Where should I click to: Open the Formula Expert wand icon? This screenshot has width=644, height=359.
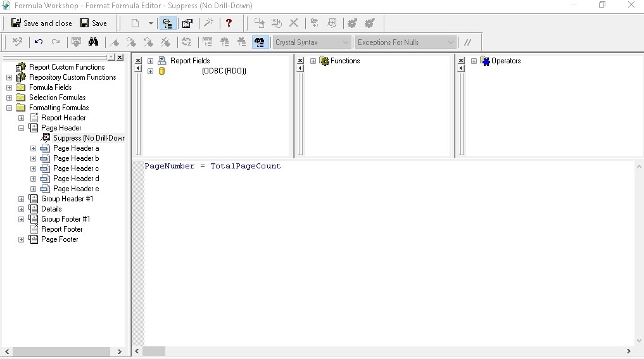coord(208,23)
